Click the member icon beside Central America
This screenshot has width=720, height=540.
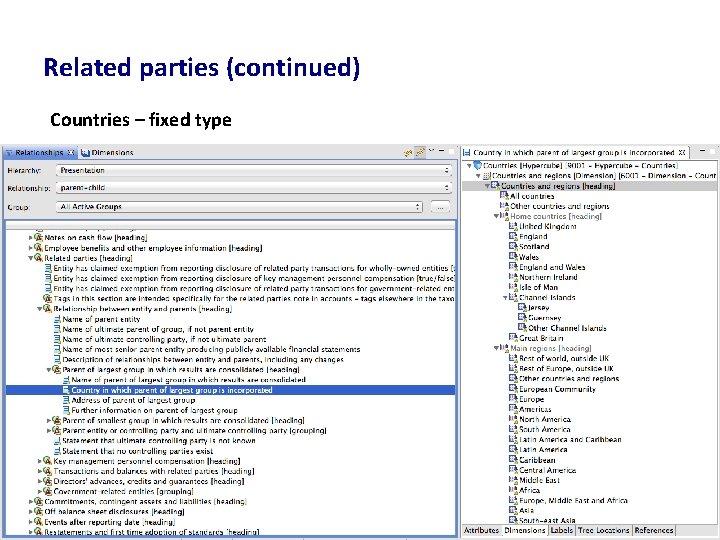coord(513,470)
